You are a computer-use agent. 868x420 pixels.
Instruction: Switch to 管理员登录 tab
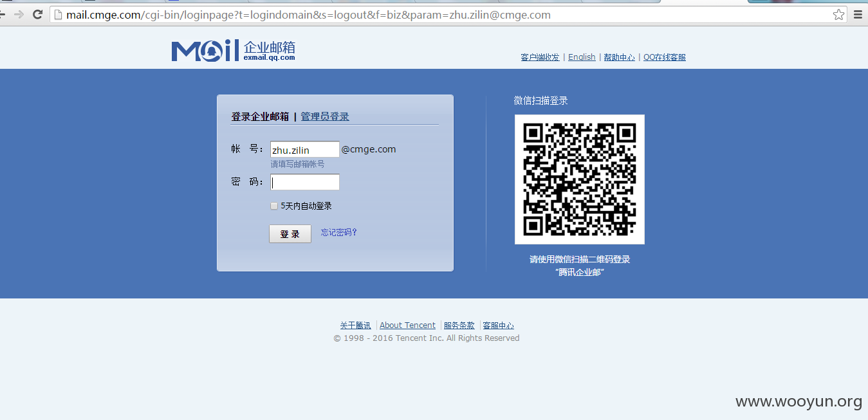pyautogui.click(x=325, y=116)
